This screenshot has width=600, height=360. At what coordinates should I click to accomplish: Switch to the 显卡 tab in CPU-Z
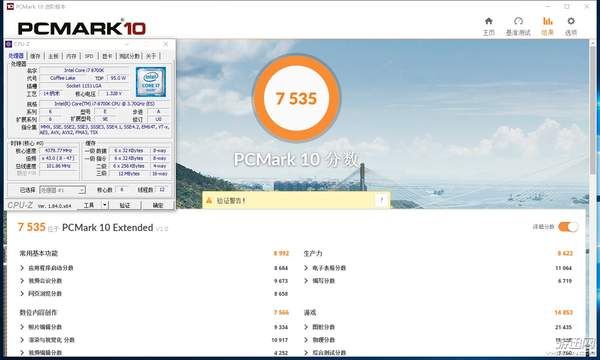tap(107, 56)
